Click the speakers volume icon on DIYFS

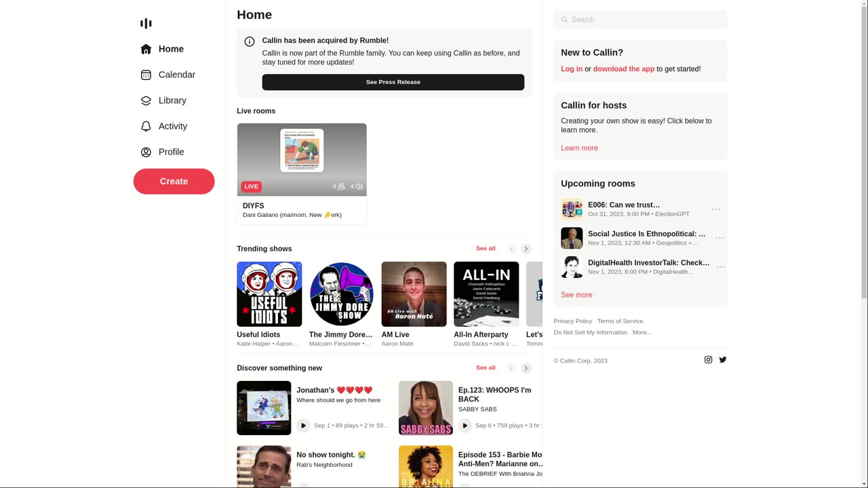(359, 186)
